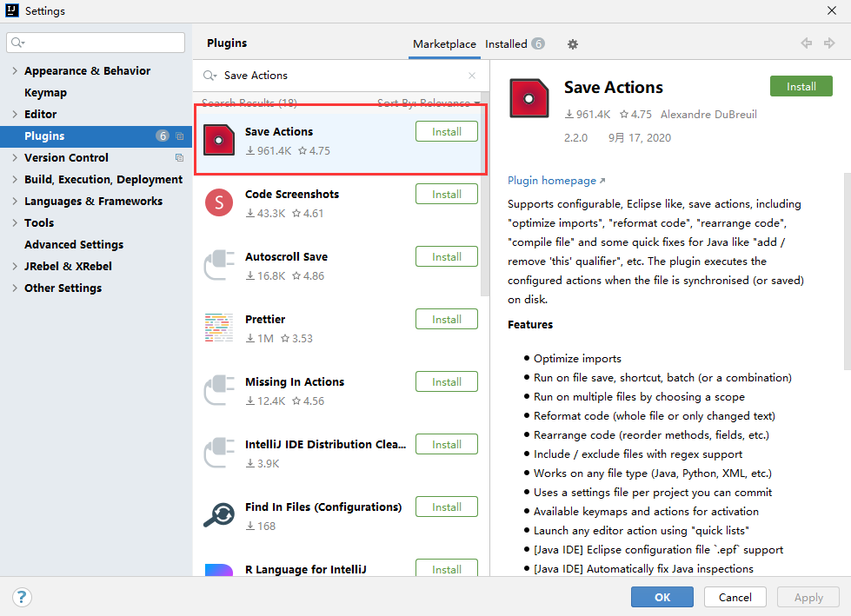
Task: Click the Save Actions plugin list icon
Action: pos(219,140)
